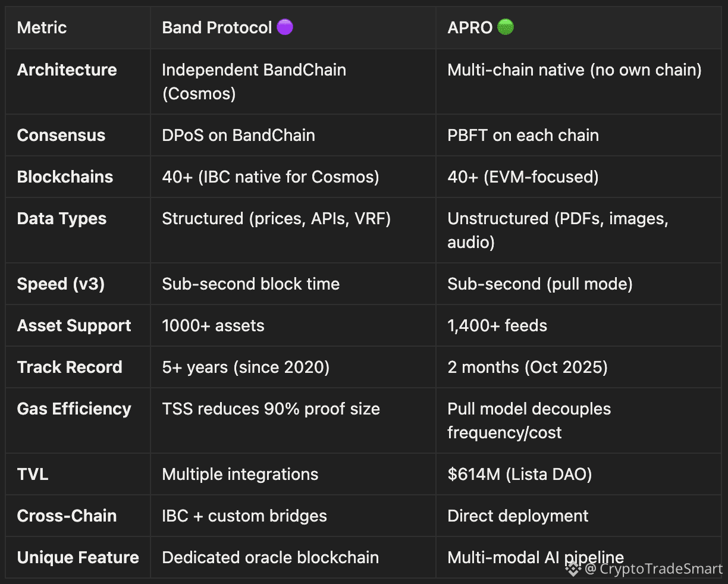
Task: Select the "40+ (EVM-focused)" cell
Action: click(523, 177)
